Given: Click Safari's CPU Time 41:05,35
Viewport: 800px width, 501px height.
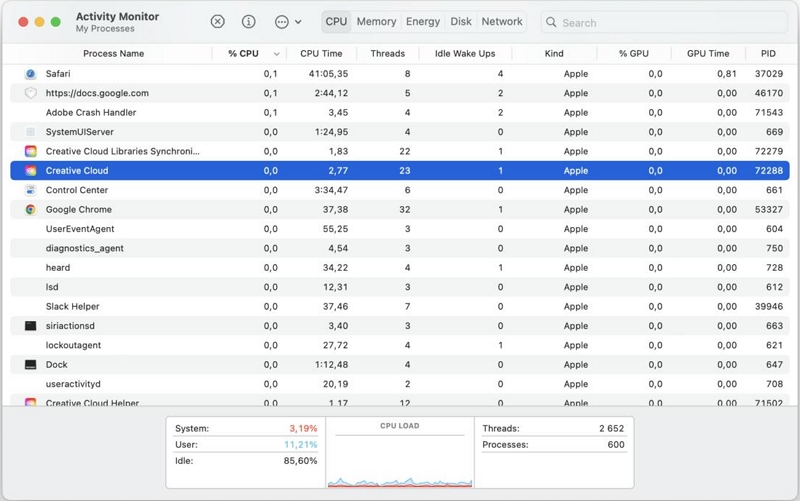Looking at the screenshot, I should 328,74.
